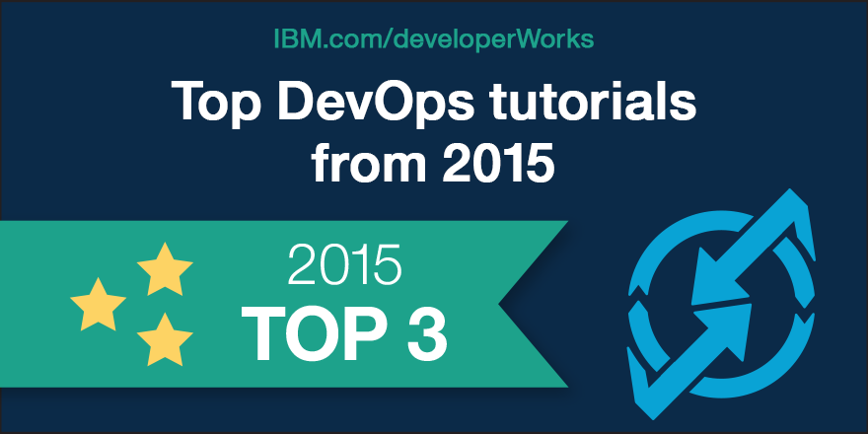Click the 'TOP 3' text on the ribbon
The width and height of the screenshot is (868, 434).
344,332
